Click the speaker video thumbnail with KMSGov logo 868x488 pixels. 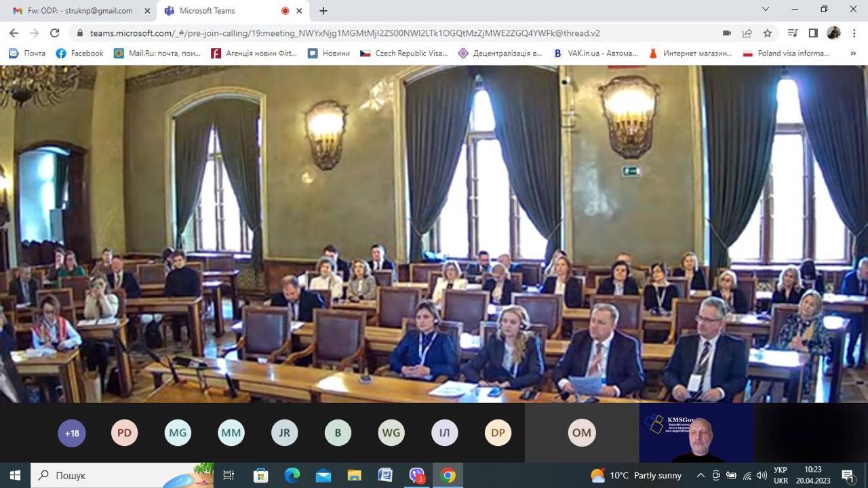696,433
